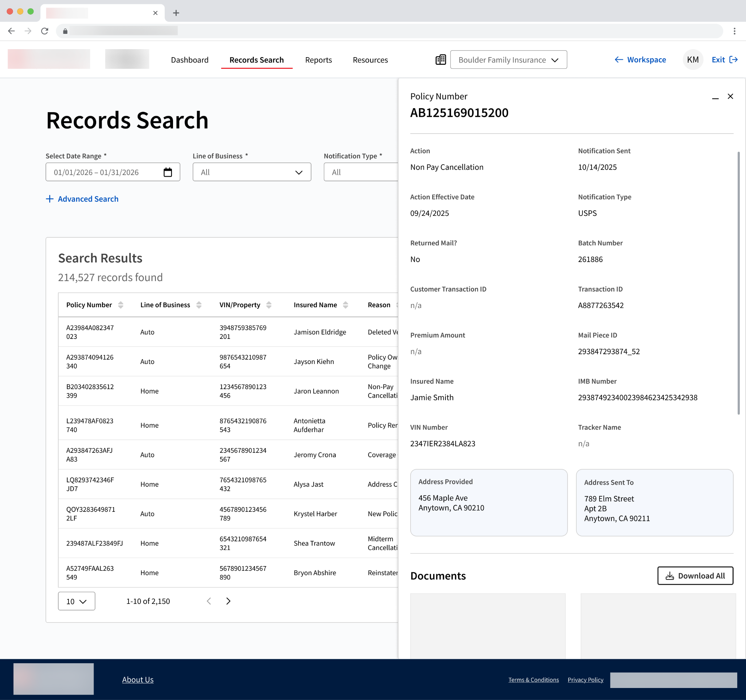
Task: Click the site lock icon in address bar
Action: [x=65, y=31]
